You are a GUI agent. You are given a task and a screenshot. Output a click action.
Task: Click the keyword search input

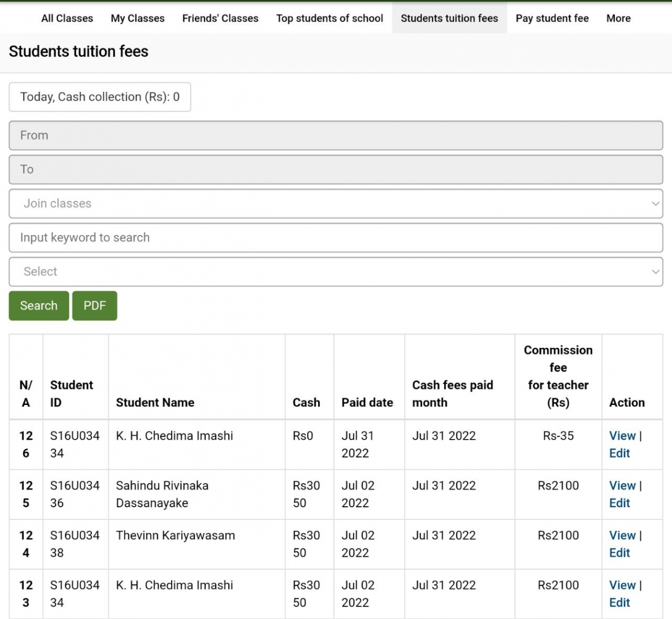point(336,238)
